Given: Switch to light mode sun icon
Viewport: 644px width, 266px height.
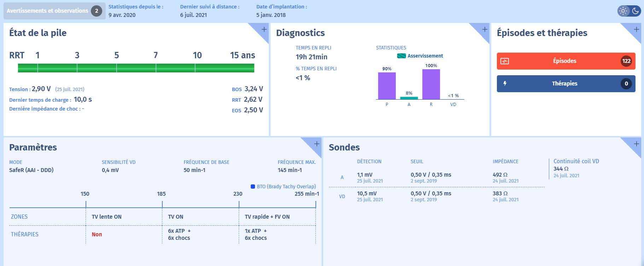Looking at the screenshot, I should 623,11.
